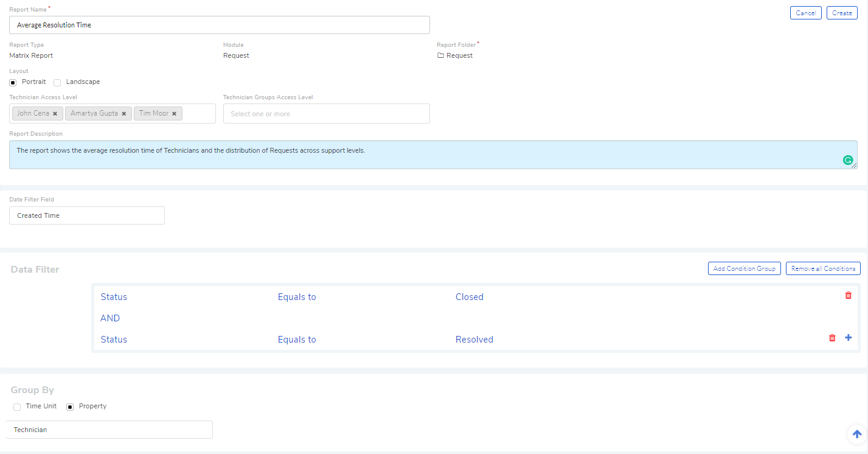Select Landscape layout option

[x=57, y=82]
